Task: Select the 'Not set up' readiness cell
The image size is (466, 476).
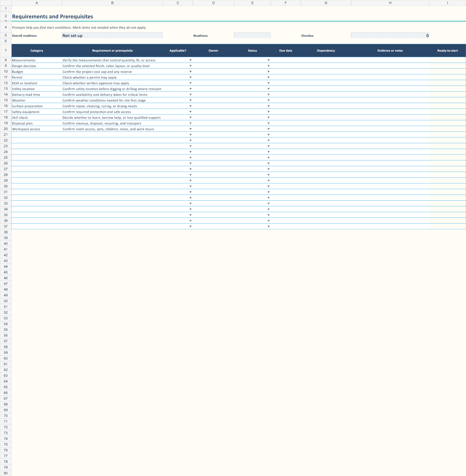Action: pos(112,36)
